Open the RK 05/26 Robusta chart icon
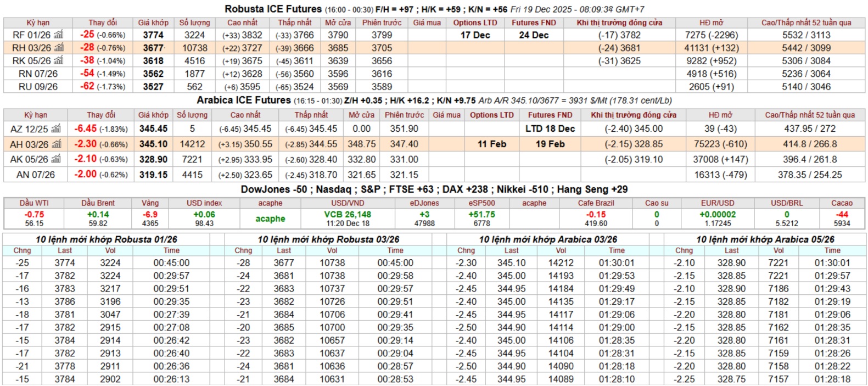The height and width of the screenshot is (386, 868). coord(59,61)
